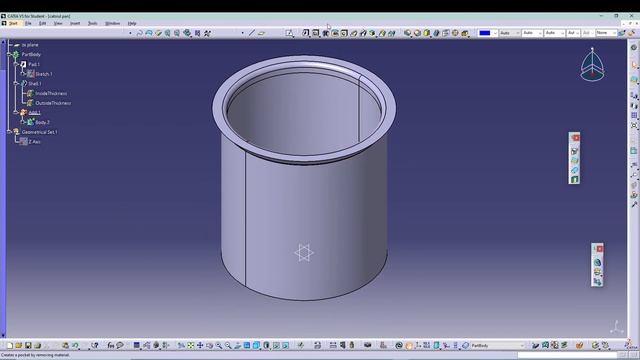The width and height of the screenshot is (640, 360).
Task: Select Body.2 under Add.1
Action: pos(42,122)
